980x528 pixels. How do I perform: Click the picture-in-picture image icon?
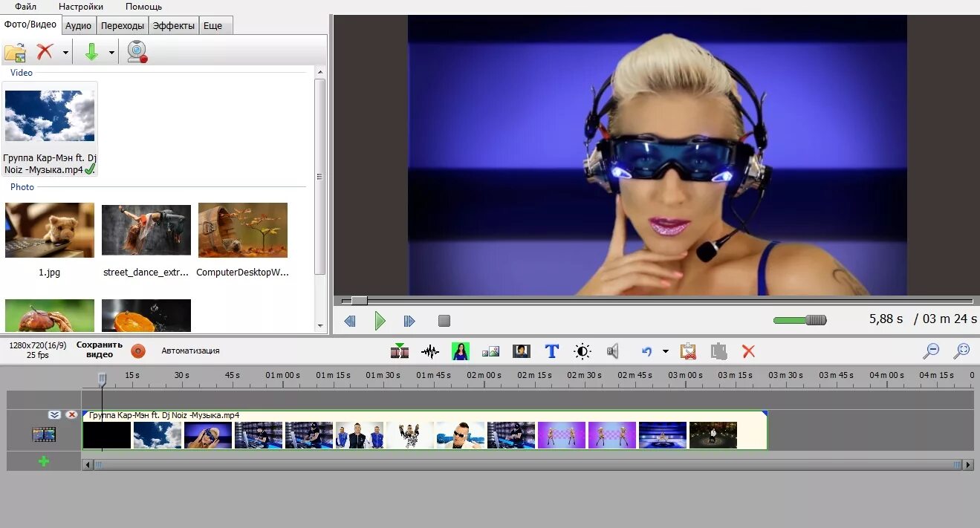click(x=490, y=351)
